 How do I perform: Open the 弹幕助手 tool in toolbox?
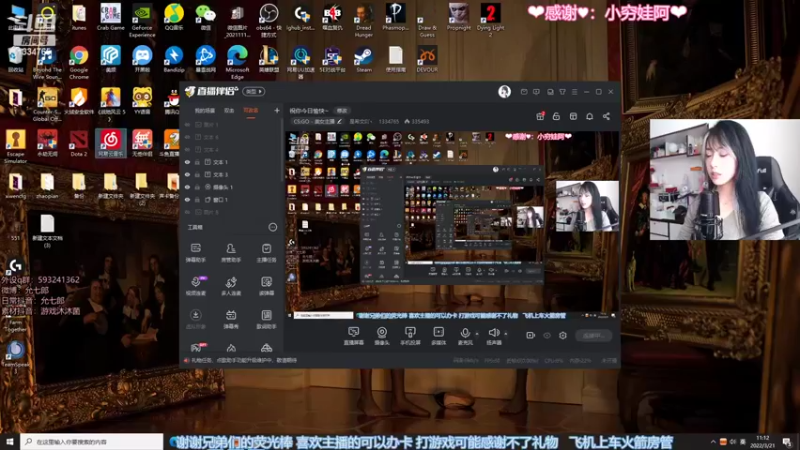195,253
